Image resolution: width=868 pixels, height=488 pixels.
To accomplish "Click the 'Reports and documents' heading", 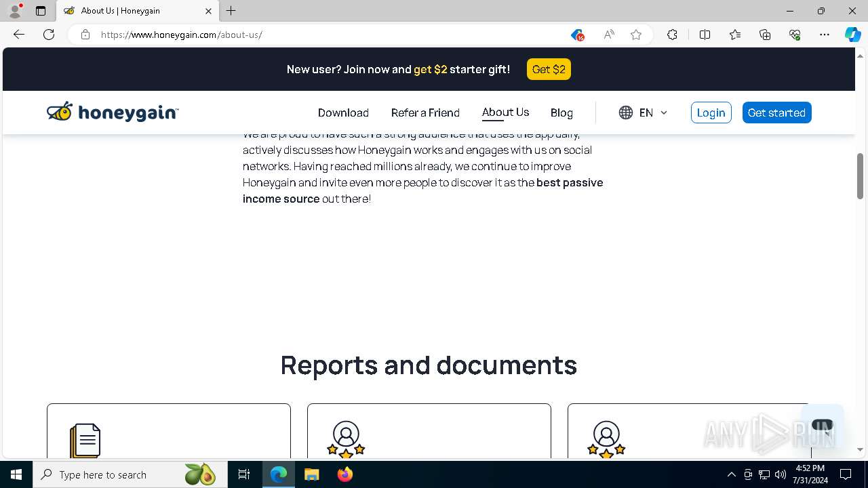I will (429, 365).
